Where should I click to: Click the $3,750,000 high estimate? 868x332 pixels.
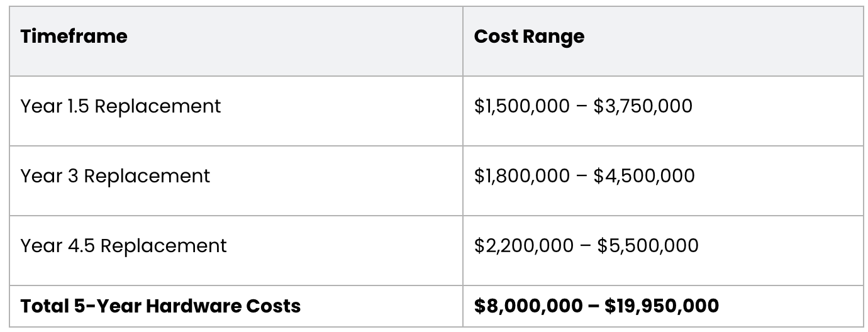pos(642,106)
